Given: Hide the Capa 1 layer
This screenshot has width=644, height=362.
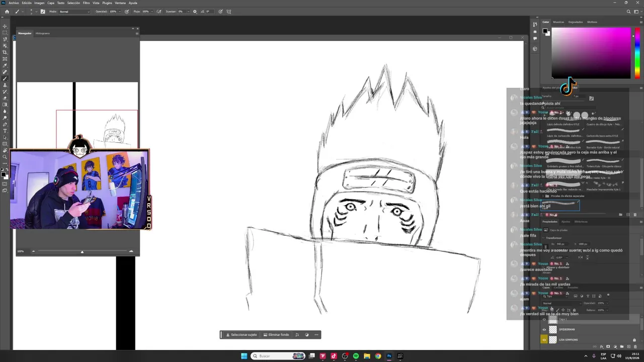Looking at the screenshot, I should 544,319.
